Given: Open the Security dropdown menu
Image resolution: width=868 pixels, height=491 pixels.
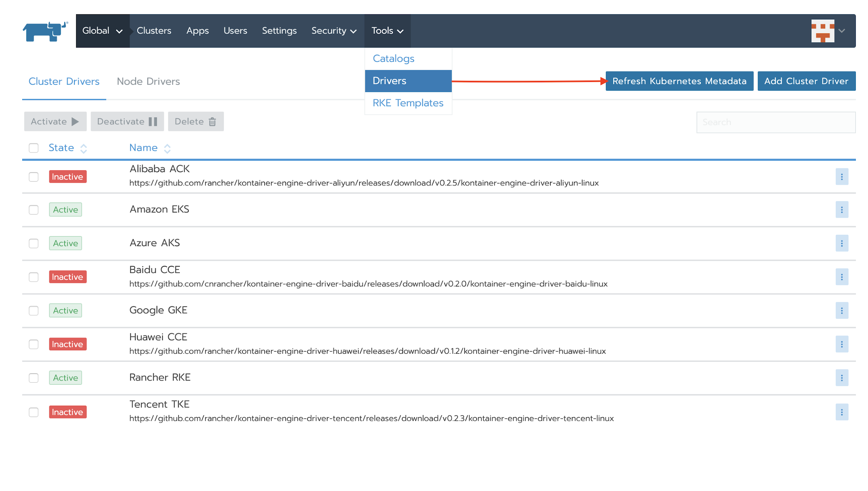Looking at the screenshot, I should [x=334, y=31].
